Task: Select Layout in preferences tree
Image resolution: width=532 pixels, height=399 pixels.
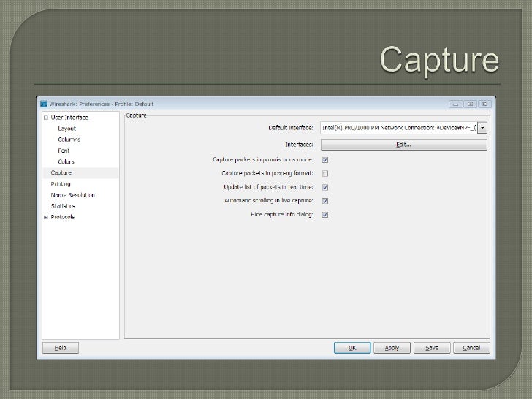Action: [x=67, y=129]
